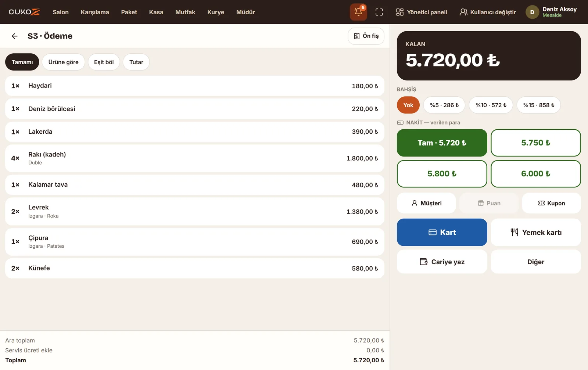Go back with the arrow icon
The height and width of the screenshot is (370, 588).
click(15, 36)
